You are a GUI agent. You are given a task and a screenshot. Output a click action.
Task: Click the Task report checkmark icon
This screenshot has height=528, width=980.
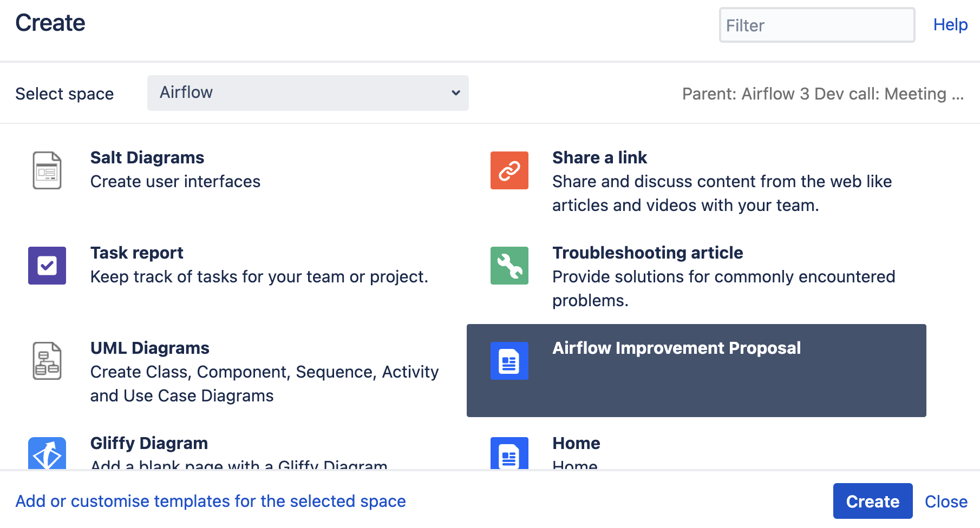tap(47, 266)
